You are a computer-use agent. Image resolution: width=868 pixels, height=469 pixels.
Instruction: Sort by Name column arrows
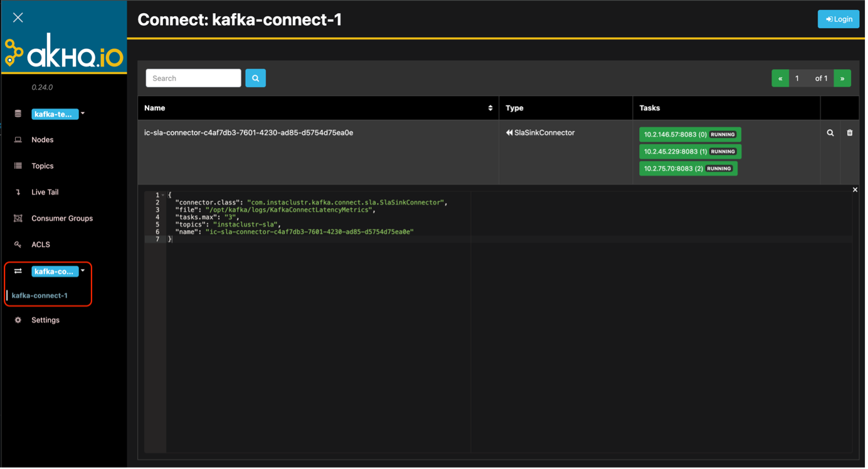click(x=490, y=108)
